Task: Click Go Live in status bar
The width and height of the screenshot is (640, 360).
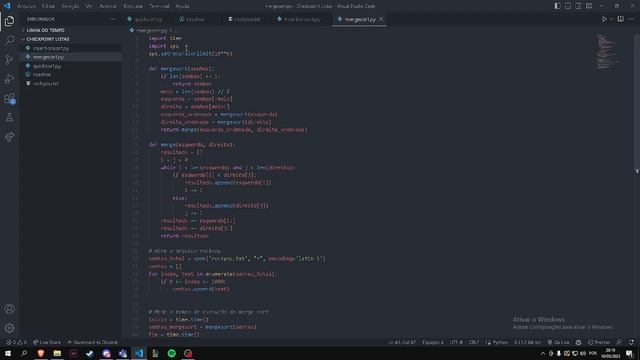Action: pos(558,342)
